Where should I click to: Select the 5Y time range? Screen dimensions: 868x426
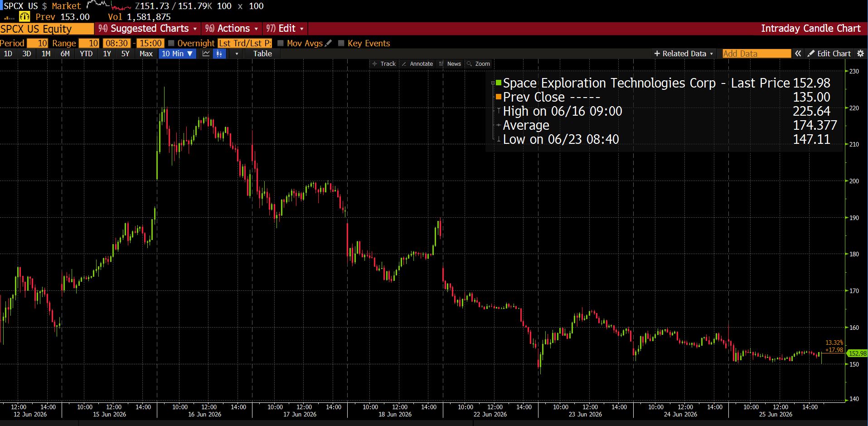pos(125,54)
